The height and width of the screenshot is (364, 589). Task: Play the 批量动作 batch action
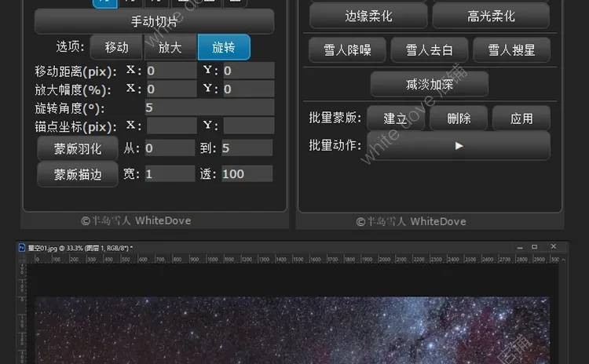[459, 146]
